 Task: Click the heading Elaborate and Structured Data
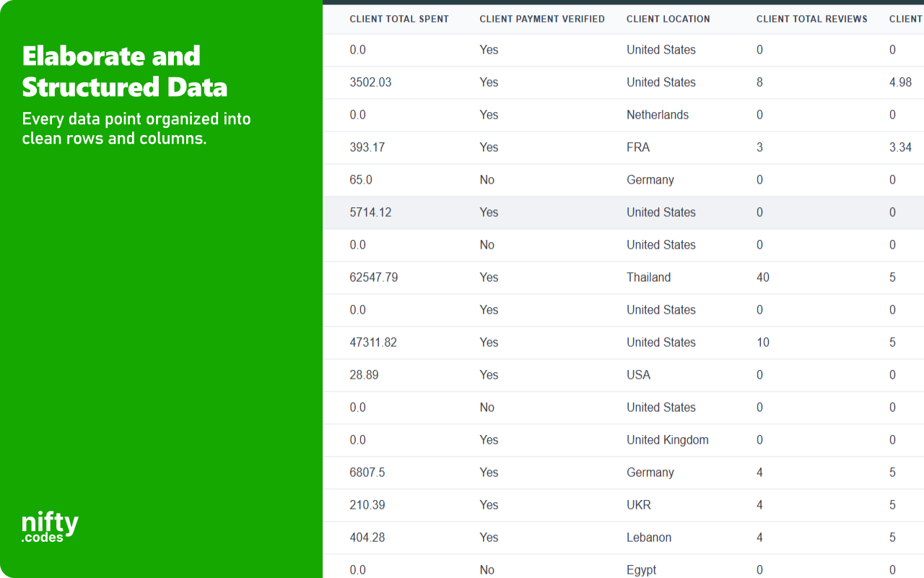(124, 71)
